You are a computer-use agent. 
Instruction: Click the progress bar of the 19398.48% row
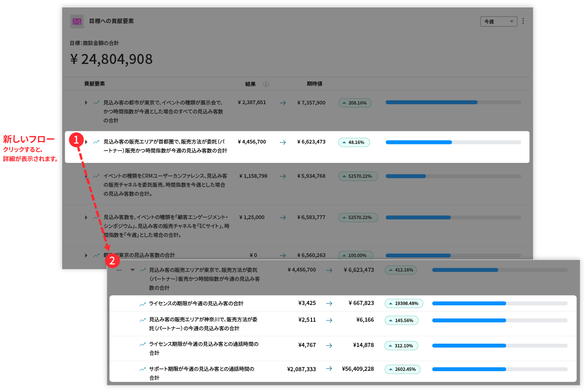tap(500, 303)
